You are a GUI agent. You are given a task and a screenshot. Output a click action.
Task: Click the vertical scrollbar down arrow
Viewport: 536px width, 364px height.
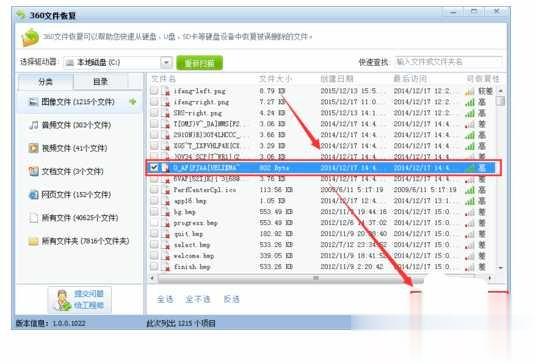[x=501, y=268]
